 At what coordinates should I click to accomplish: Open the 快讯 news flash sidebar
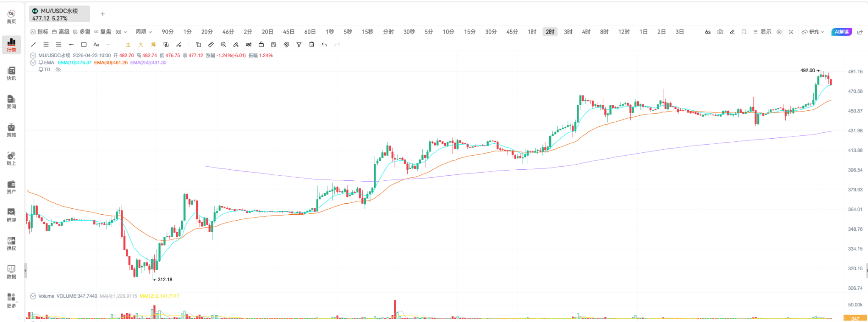(11, 73)
